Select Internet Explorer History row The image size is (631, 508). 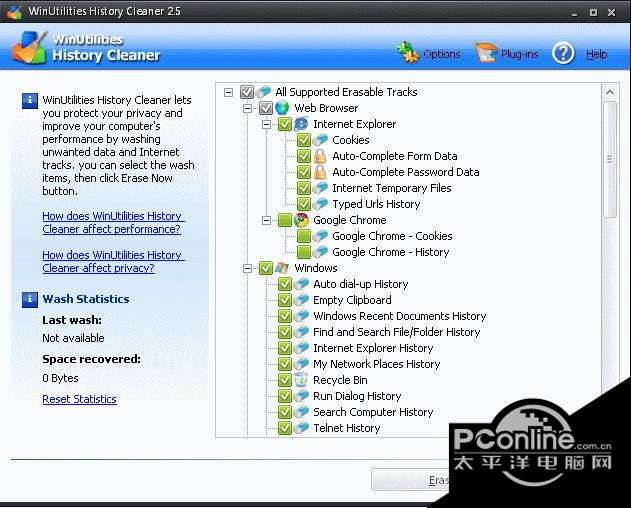[373, 348]
